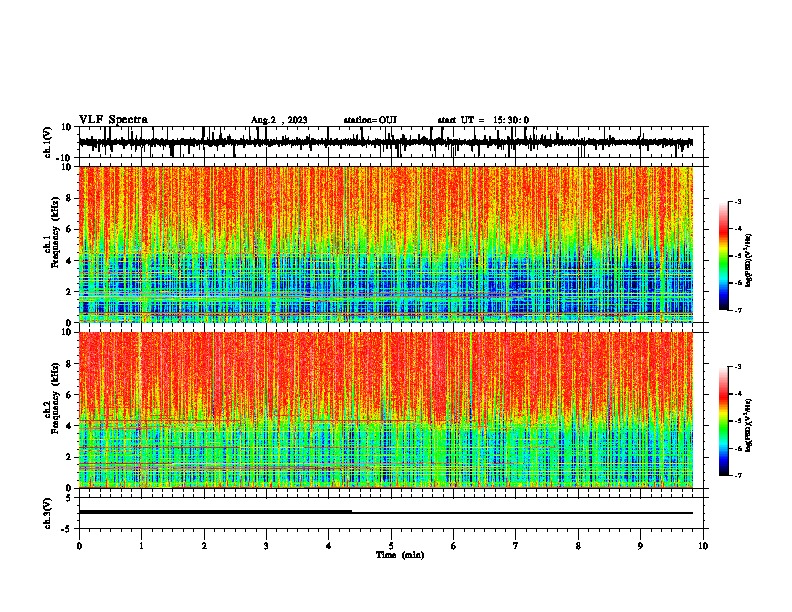
Task: Select the date text 'Aug.2 , 2023'
Action: (279, 120)
